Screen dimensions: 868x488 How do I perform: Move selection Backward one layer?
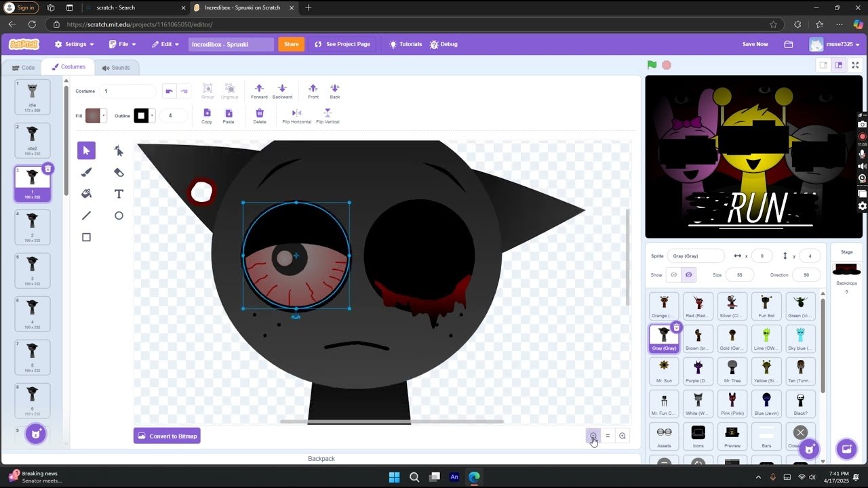coord(282,91)
